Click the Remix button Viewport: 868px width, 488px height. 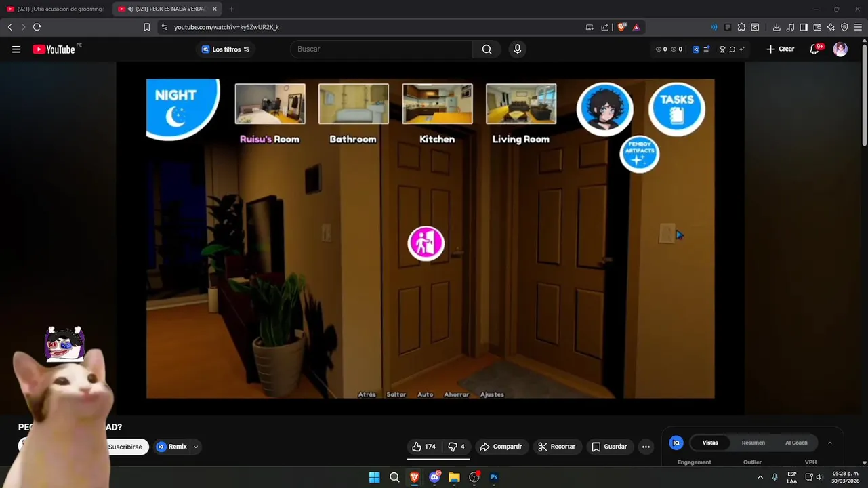click(x=173, y=447)
